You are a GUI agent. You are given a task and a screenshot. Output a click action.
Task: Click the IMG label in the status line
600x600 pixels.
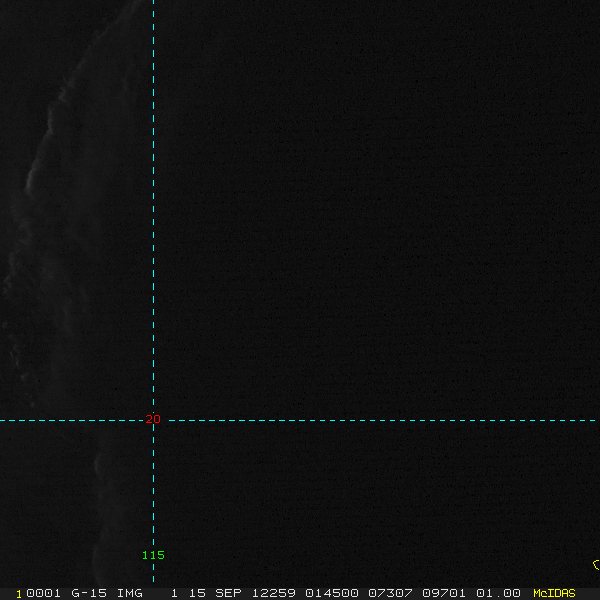[129, 593]
